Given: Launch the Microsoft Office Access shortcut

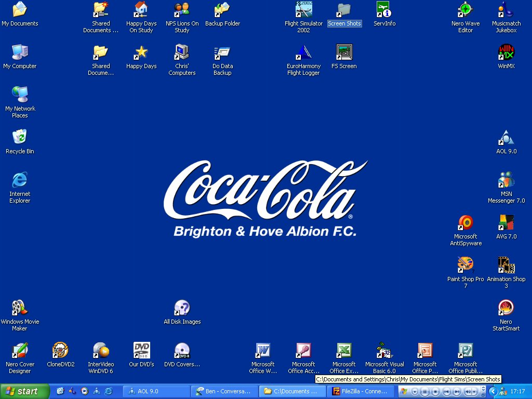Looking at the screenshot, I should (303, 358).
